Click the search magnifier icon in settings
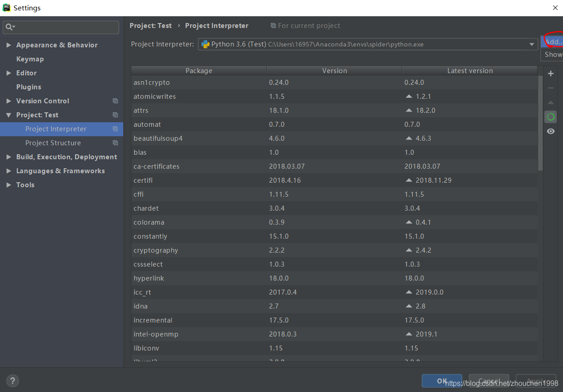 coord(10,27)
